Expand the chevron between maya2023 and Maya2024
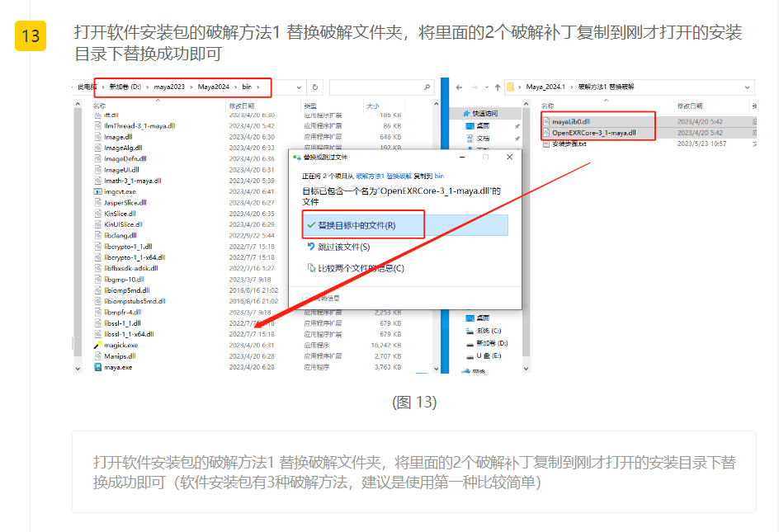779x532 pixels. pos(191,87)
